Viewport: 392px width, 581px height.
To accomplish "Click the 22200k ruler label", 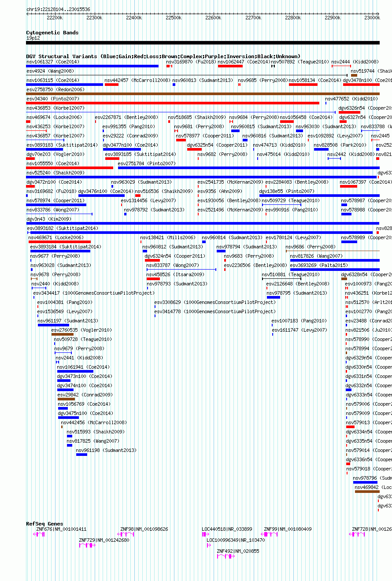I will pos(54,18).
